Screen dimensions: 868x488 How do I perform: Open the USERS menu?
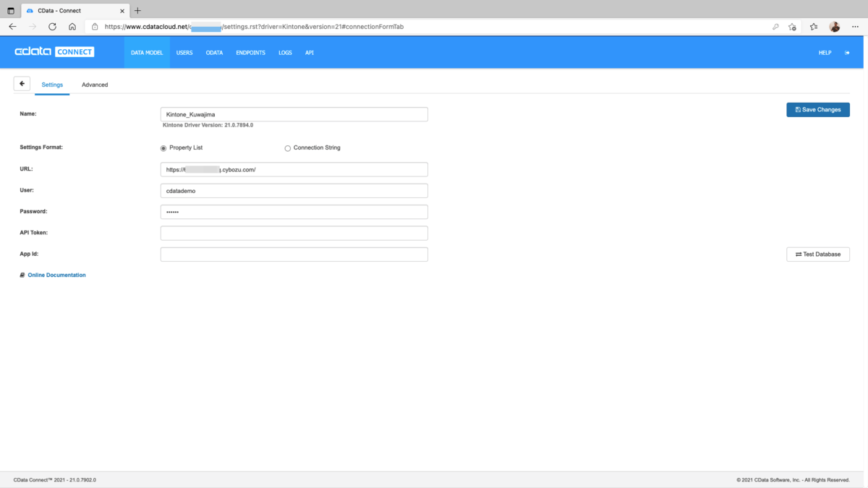coord(184,53)
